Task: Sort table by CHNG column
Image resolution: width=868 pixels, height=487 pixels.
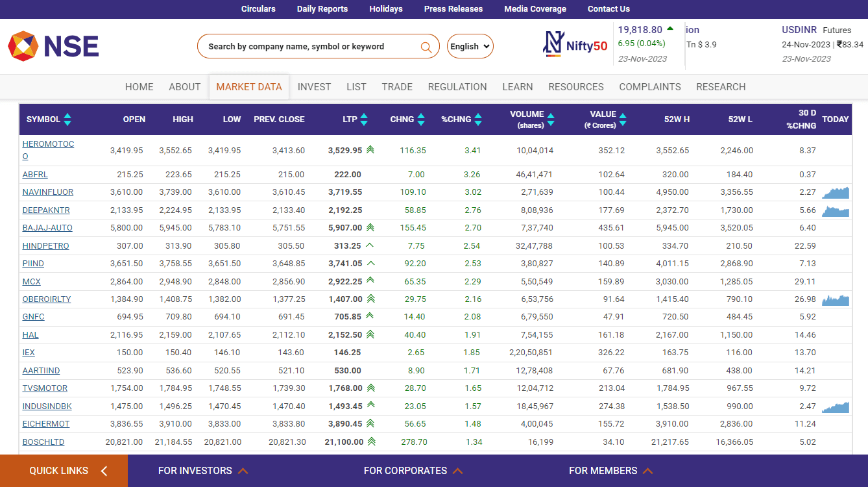Action: [422, 119]
